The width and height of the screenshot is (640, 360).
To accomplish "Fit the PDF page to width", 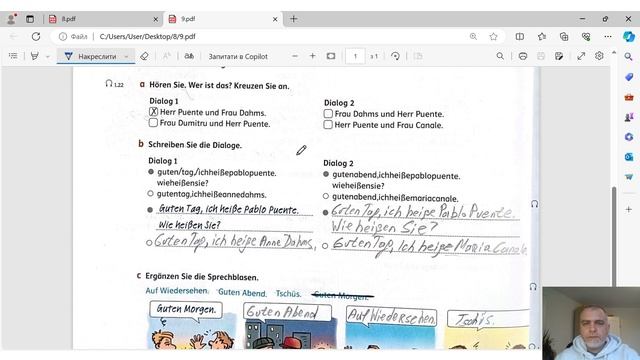I will click(331, 56).
